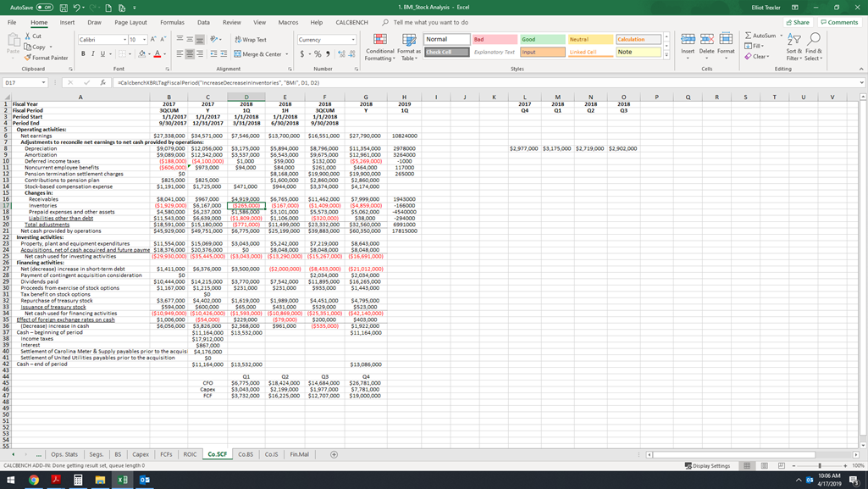The width and height of the screenshot is (868, 489).
Task: Open the Comments pane
Action: 839,23
